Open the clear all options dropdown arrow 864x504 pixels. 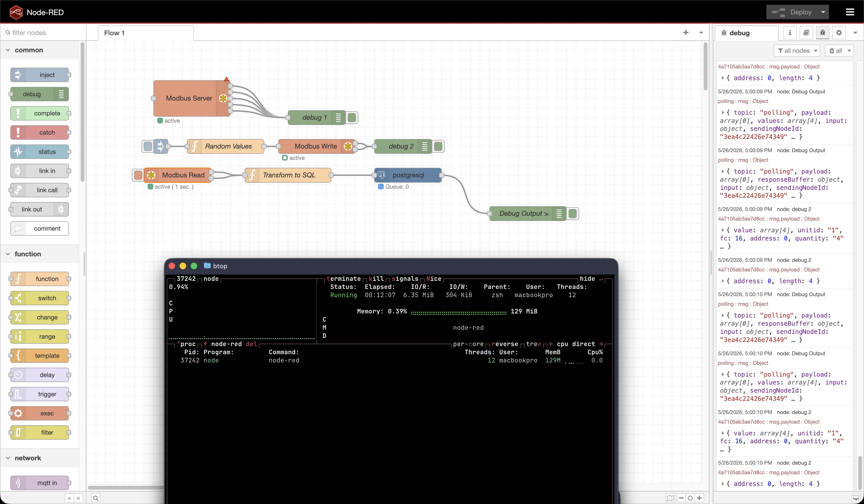click(x=849, y=51)
